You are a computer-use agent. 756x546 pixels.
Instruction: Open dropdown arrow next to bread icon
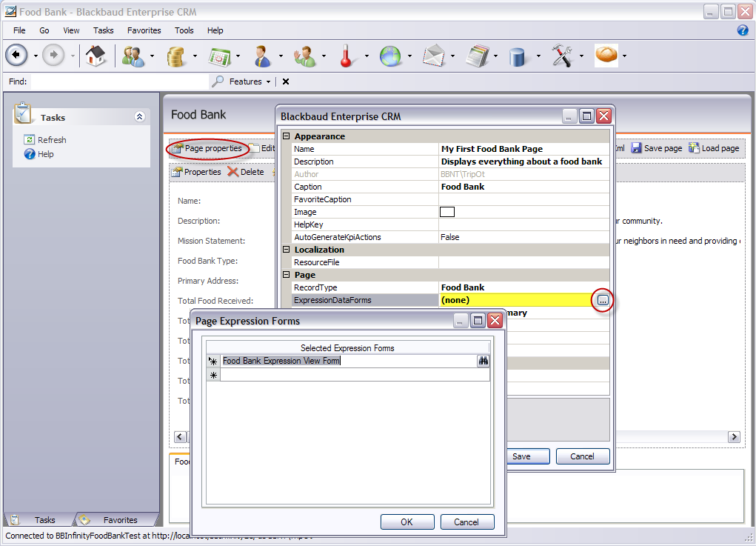624,56
